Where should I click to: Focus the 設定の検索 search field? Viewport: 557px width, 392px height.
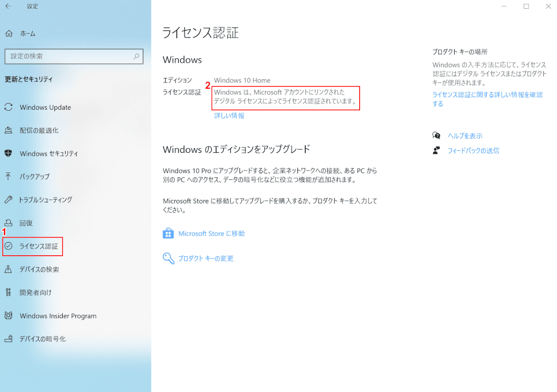tap(74, 56)
